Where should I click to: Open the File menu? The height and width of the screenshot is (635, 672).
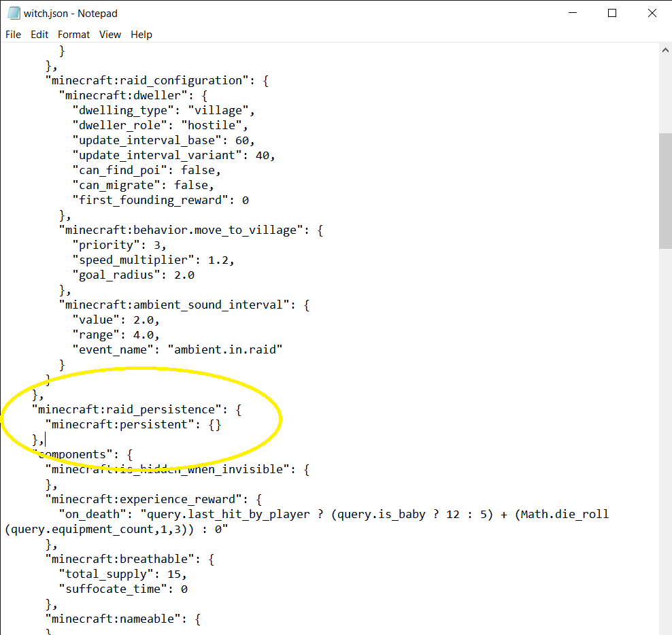tap(13, 35)
